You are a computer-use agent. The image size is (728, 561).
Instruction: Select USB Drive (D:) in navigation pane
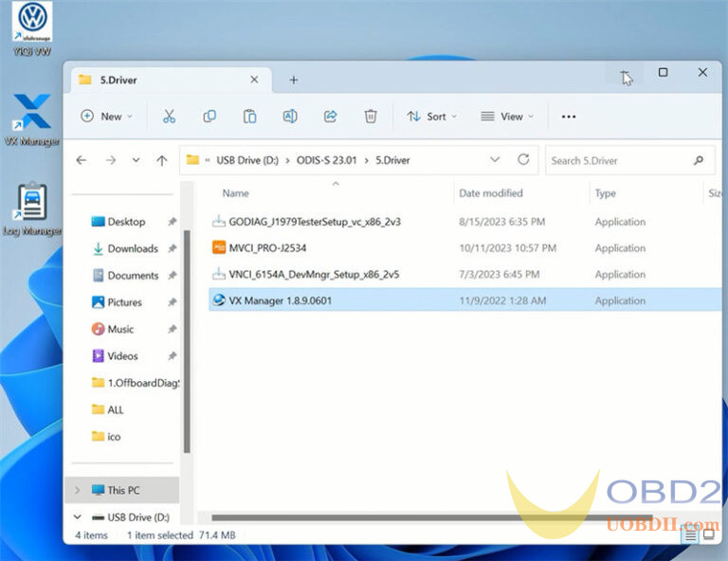pyautogui.click(x=137, y=516)
